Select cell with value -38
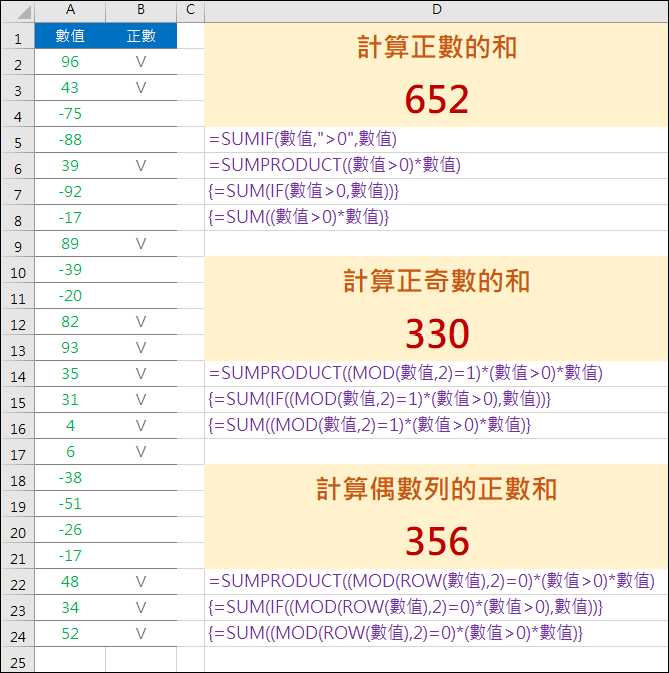This screenshot has height=673, width=669. pyautogui.click(x=70, y=478)
